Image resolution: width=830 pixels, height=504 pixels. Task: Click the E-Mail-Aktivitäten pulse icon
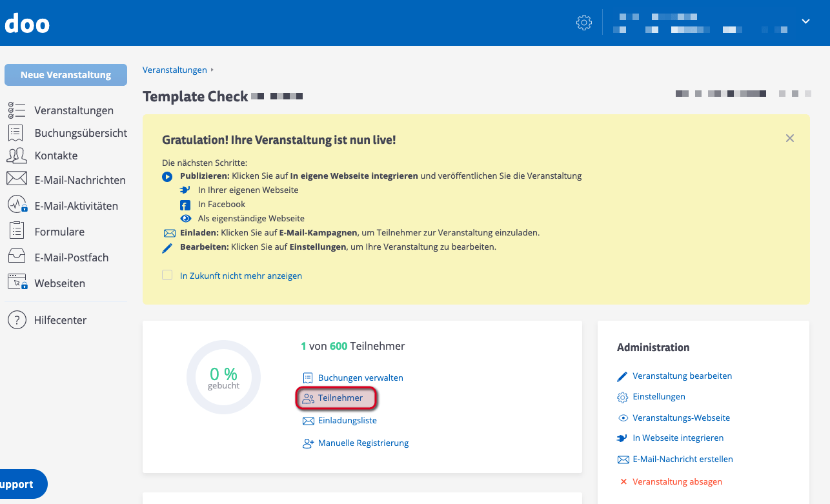[x=17, y=205]
